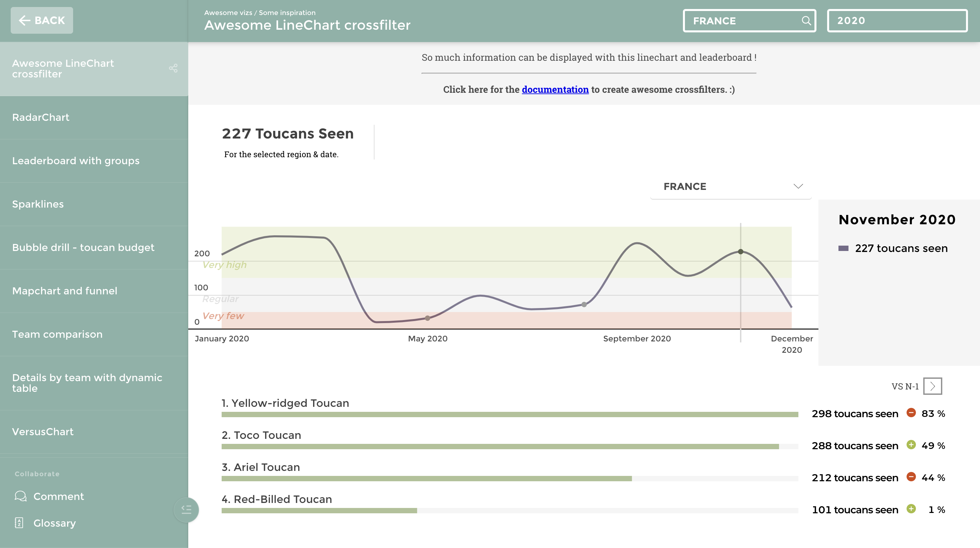This screenshot has width=980, height=548.
Task: Open the Comment speech bubble icon
Action: pos(21,496)
